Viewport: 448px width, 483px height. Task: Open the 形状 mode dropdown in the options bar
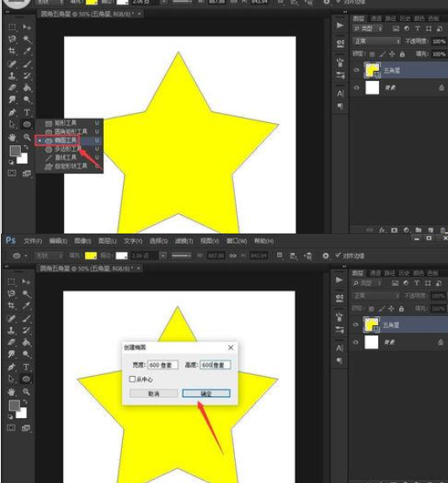tap(49, 255)
